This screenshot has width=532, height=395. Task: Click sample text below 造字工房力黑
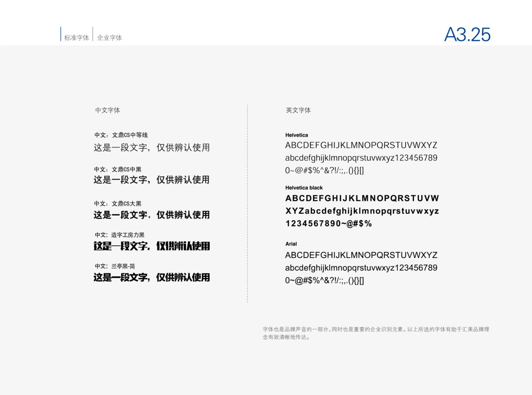[151, 246]
